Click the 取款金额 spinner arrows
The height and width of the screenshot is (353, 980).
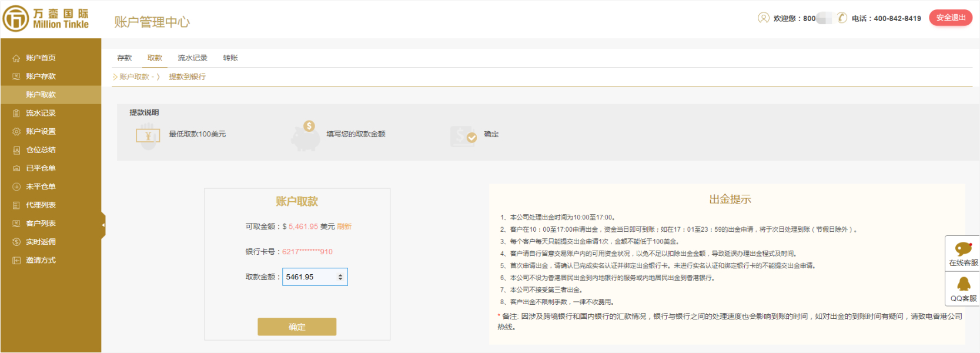pyautogui.click(x=340, y=277)
